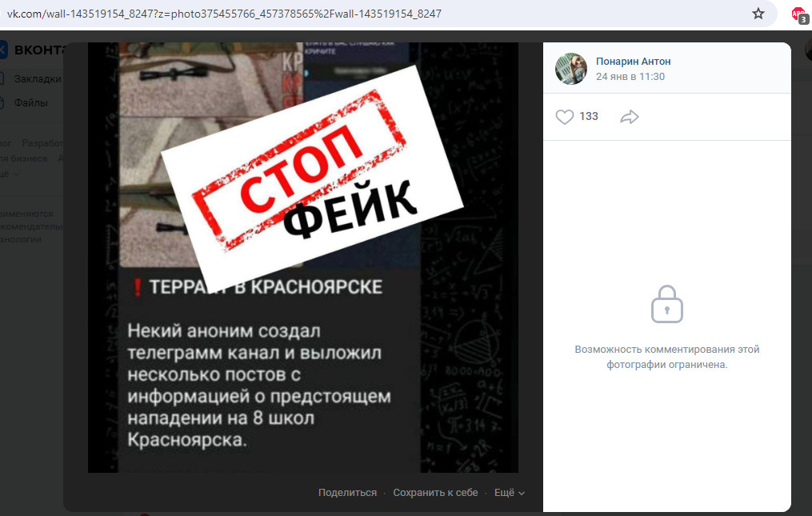Bookmark the page with the star icon
Screen dimensions: 812x516
[758, 14]
